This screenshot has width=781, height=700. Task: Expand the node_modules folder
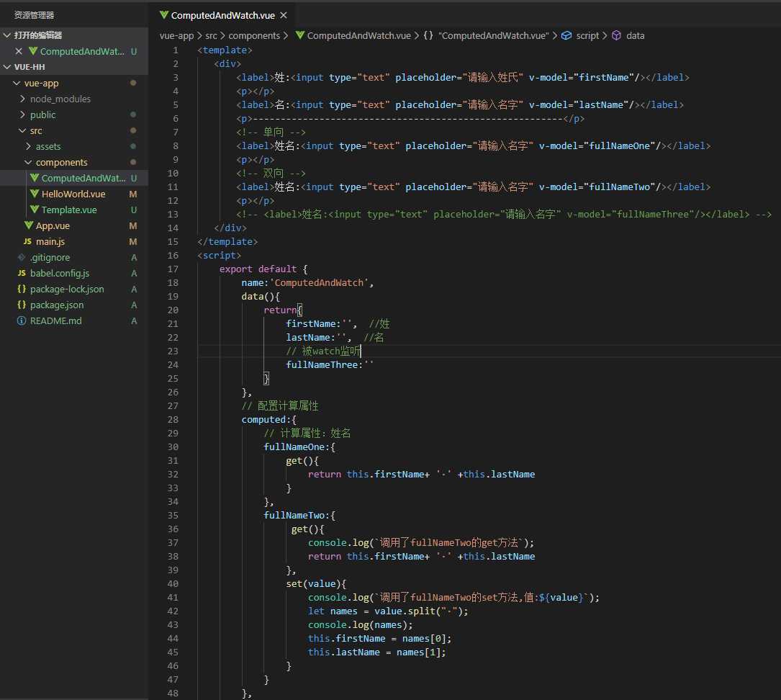tap(22, 99)
